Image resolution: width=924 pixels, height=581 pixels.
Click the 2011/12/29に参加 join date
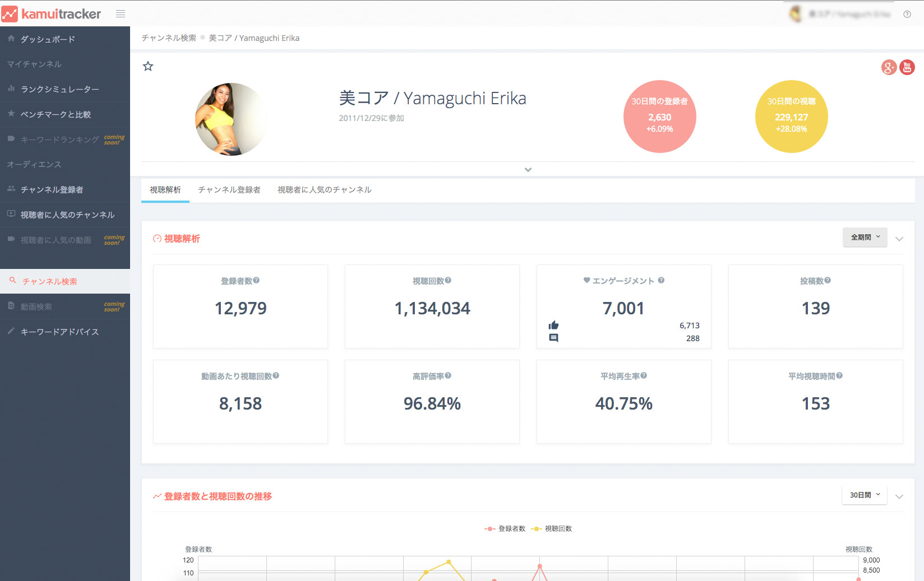(x=371, y=118)
